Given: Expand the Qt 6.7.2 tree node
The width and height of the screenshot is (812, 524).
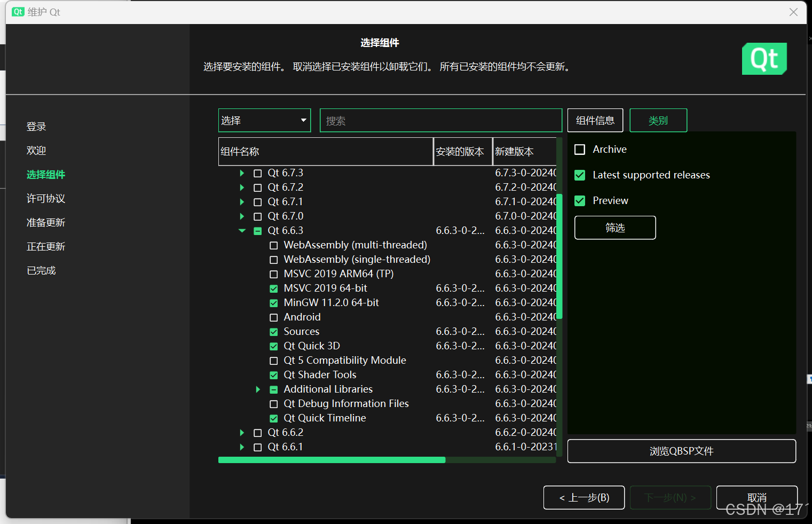Looking at the screenshot, I should pos(242,187).
